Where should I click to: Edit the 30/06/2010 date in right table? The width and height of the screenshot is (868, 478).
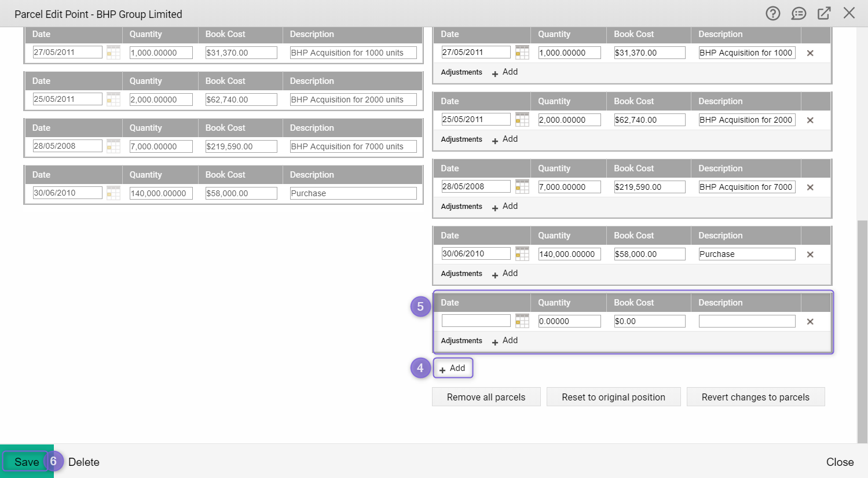[476, 253]
